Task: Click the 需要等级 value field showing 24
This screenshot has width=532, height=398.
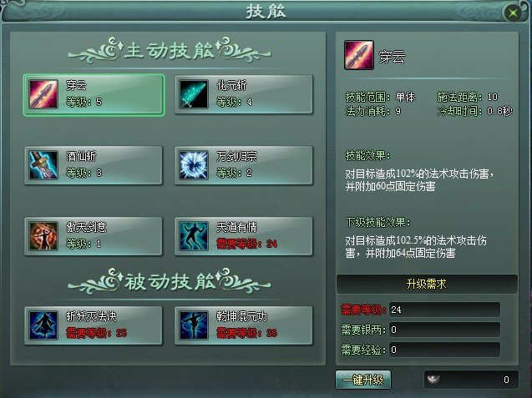Action: pos(444,310)
